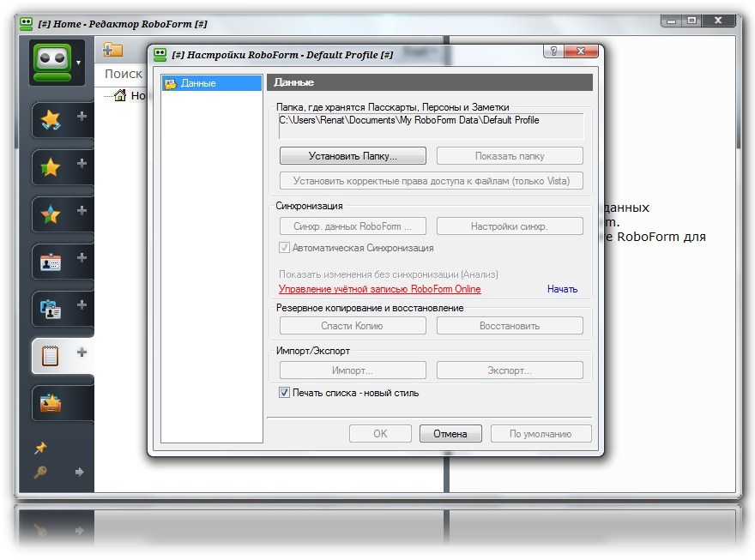Click plus next to the notepad icon

click(82, 352)
